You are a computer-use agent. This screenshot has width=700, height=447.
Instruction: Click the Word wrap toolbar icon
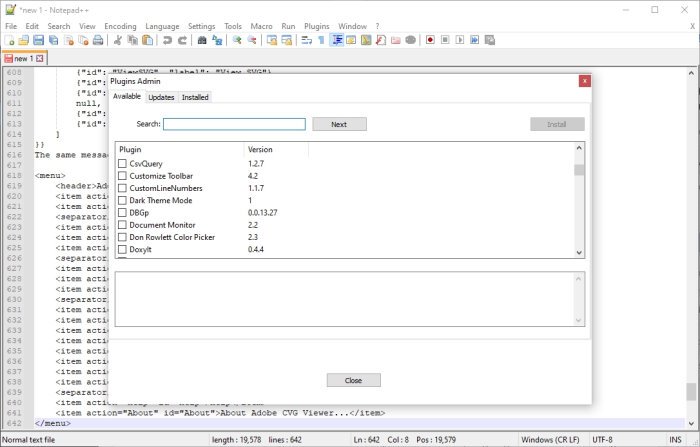pyautogui.click(x=307, y=40)
